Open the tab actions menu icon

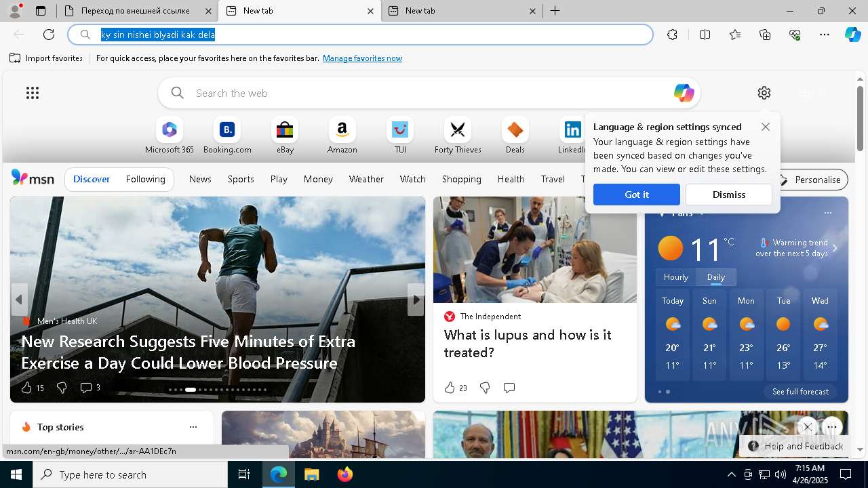pos(41,11)
